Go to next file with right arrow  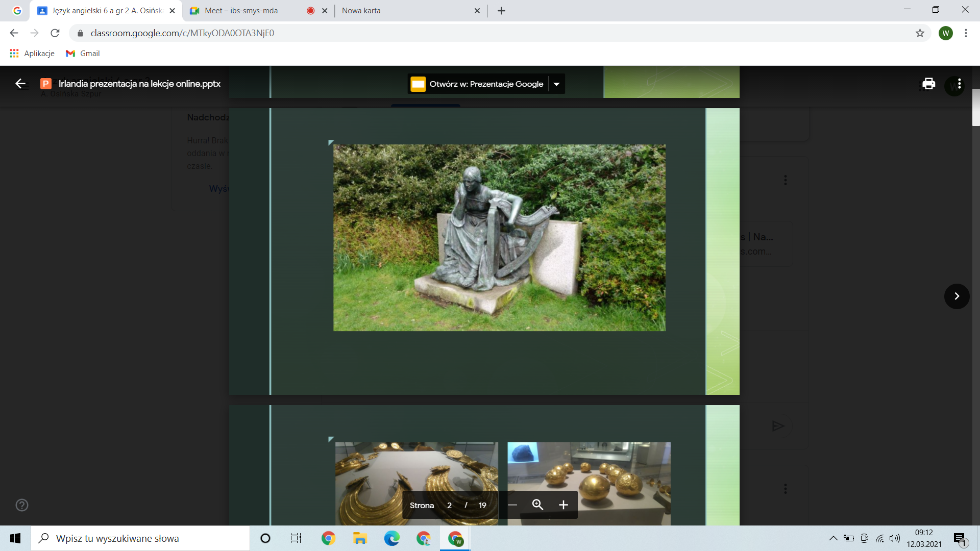[957, 296]
